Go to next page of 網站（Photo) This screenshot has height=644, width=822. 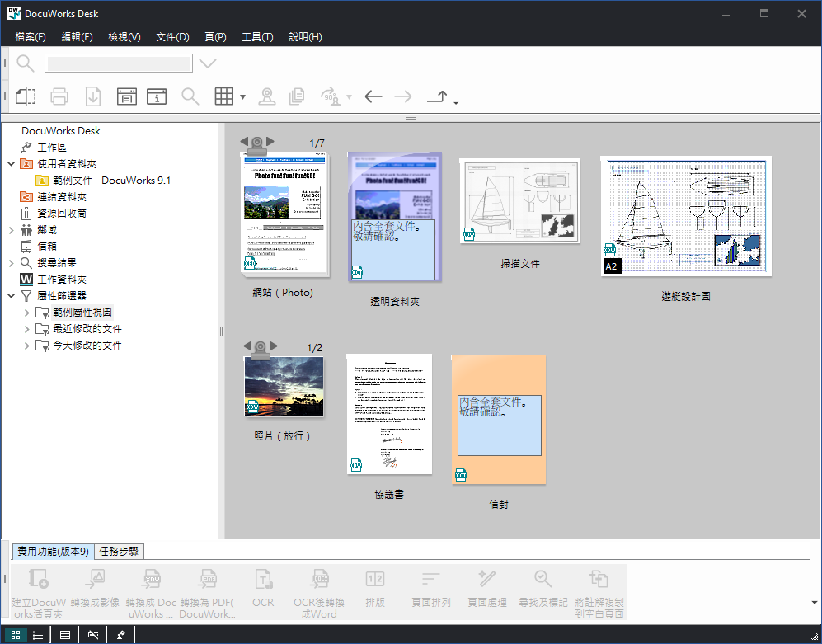click(270, 141)
